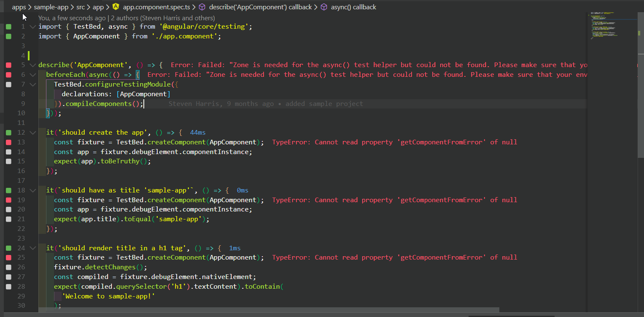Click 'You, a few seconds ago' CodeLens
Image resolution: width=644 pixels, height=317 pixels.
(x=72, y=18)
